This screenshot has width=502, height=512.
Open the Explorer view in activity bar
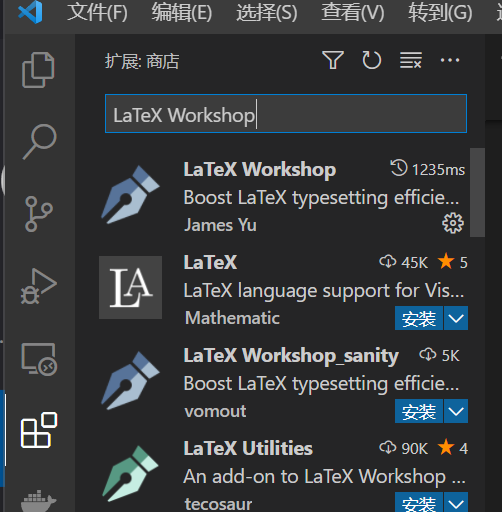38,70
